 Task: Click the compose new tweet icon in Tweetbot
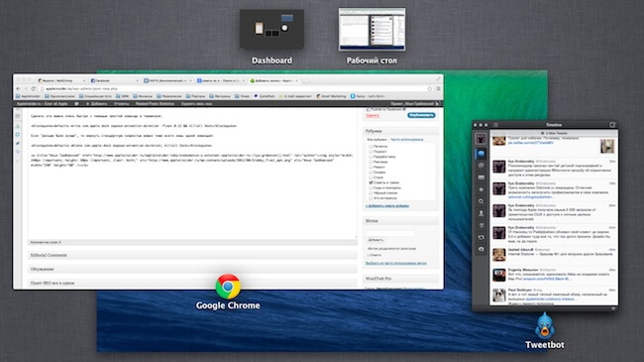[x=612, y=125]
